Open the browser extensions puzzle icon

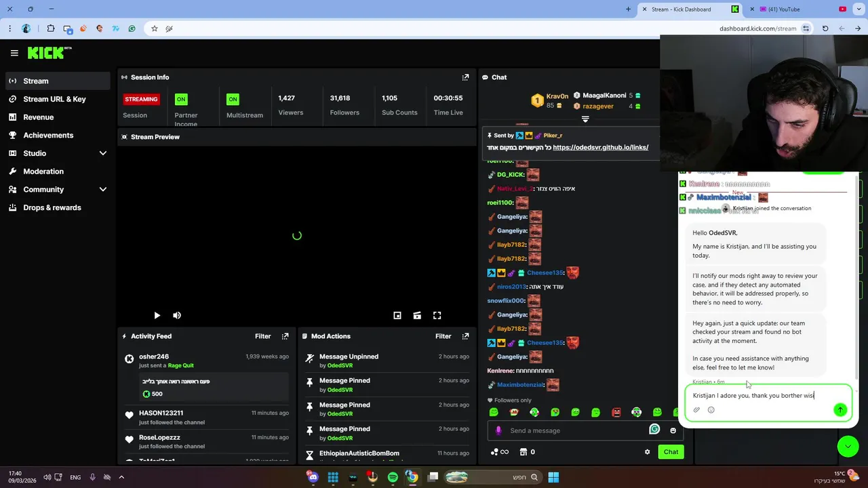pyautogui.click(x=51, y=28)
